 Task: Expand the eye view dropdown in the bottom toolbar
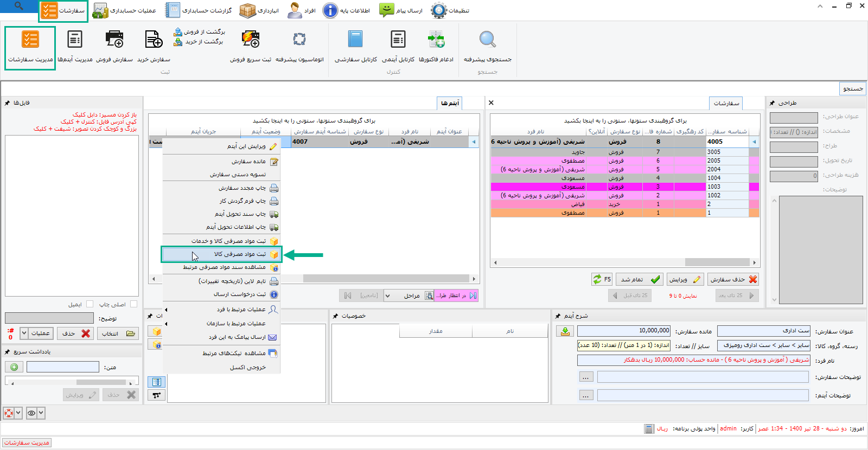[x=41, y=413]
